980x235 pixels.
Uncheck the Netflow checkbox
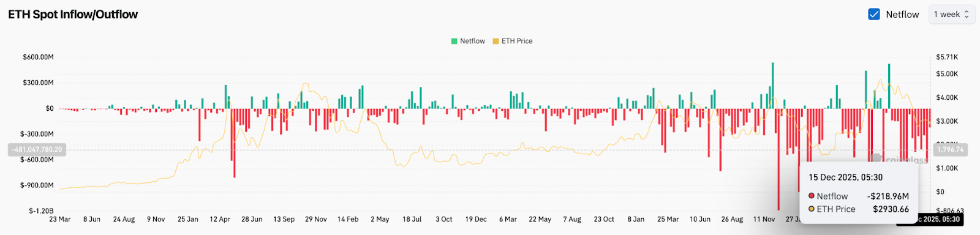click(x=874, y=14)
